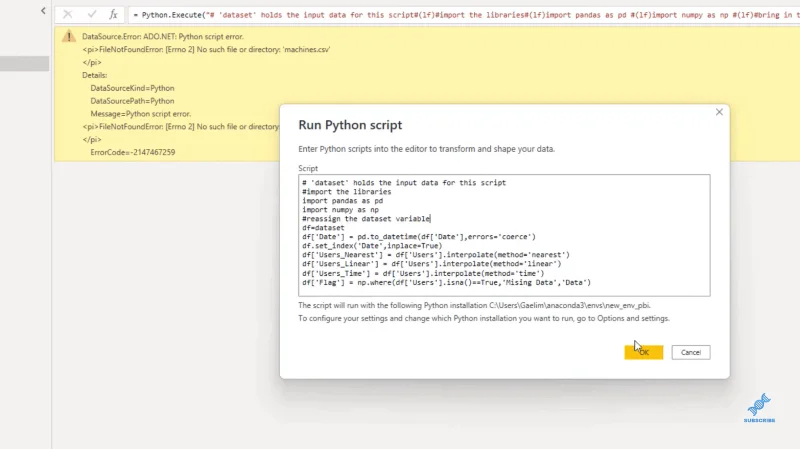Click the df['Users_Linear'] interpolate line
This screenshot has height=449, width=800.
[x=432, y=264]
